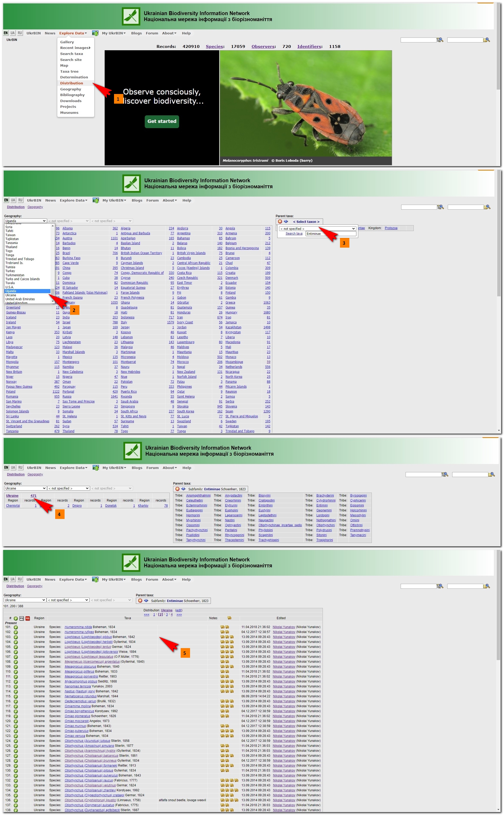
Task: Click the Search taxa field containing Entiminae
Action: point(331,234)
